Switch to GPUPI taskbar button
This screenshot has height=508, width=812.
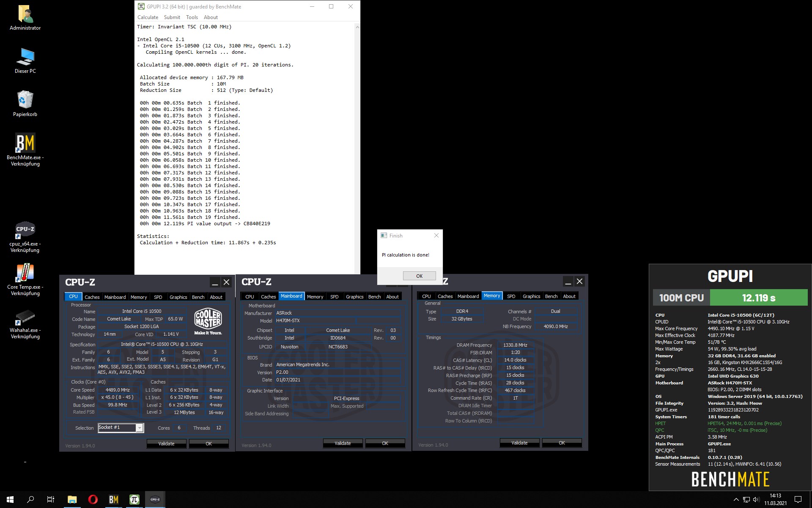click(x=134, y=500)
